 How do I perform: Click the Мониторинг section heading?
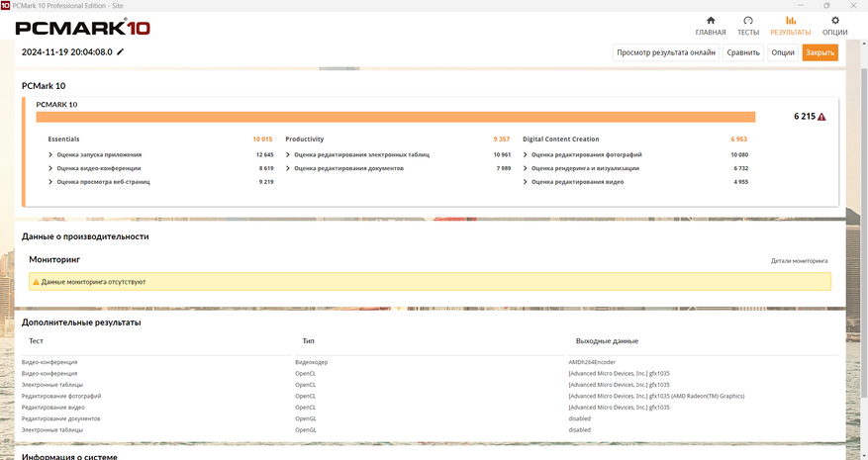click(54, 259)
